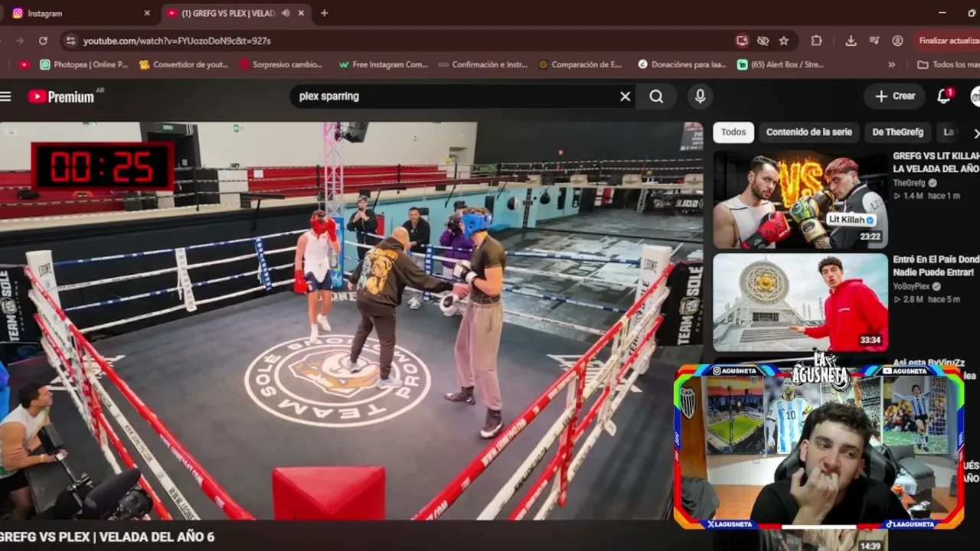Screen dimensions: 980x551
Task: Switch to the Instagram browser tab
Action: (80, 13)
